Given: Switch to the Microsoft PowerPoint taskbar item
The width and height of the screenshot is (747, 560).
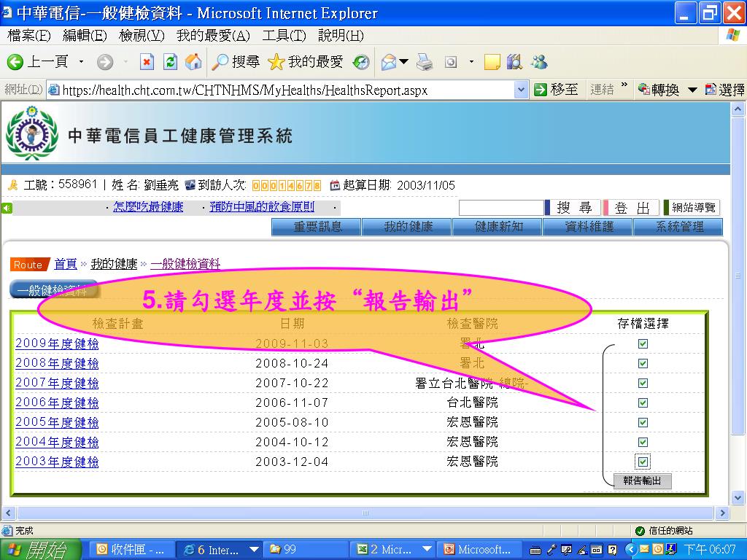Looking at the screenshot, I should tap(479, 550).
